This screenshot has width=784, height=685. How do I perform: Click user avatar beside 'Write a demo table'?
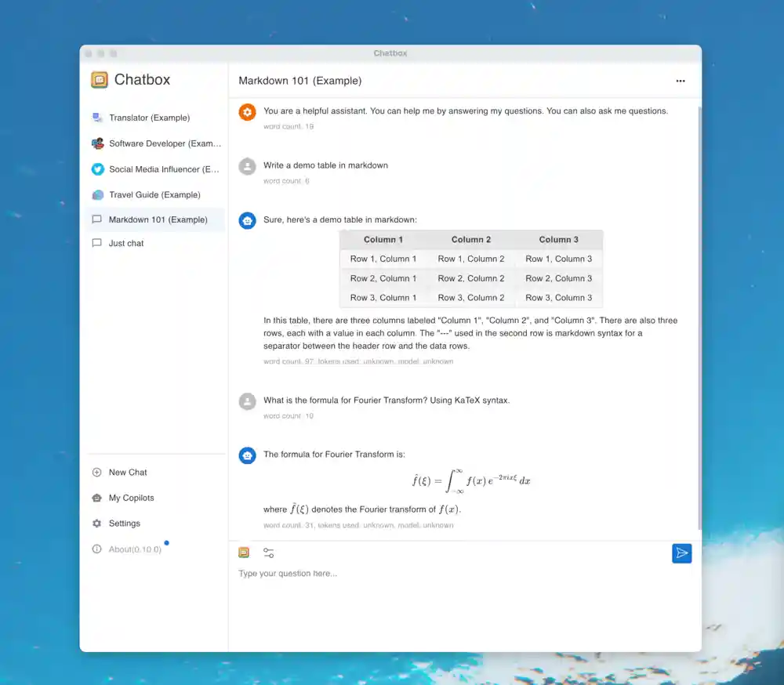click(247, 166)
